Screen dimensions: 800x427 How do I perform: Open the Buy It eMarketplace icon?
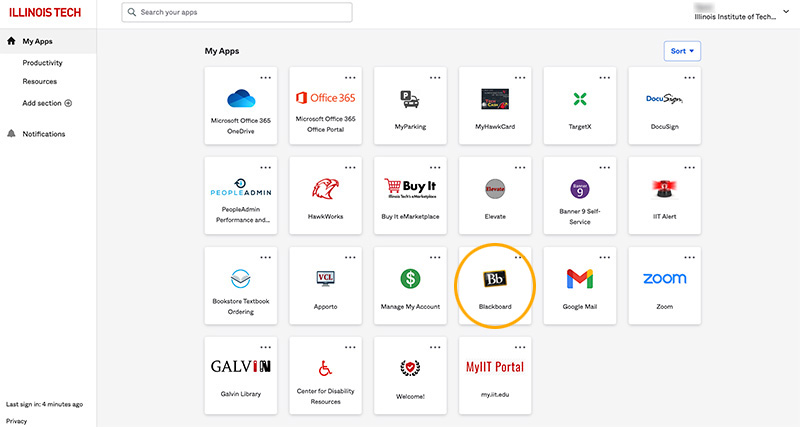[x=410, y=188]
